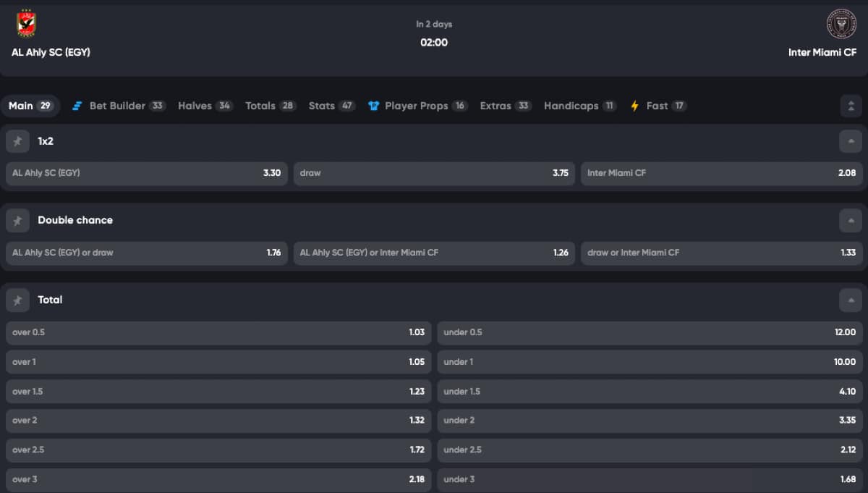Viewport: 868px width, 493px height.
Task: Pick under 1.5 at 4.10
Action: 650,392
